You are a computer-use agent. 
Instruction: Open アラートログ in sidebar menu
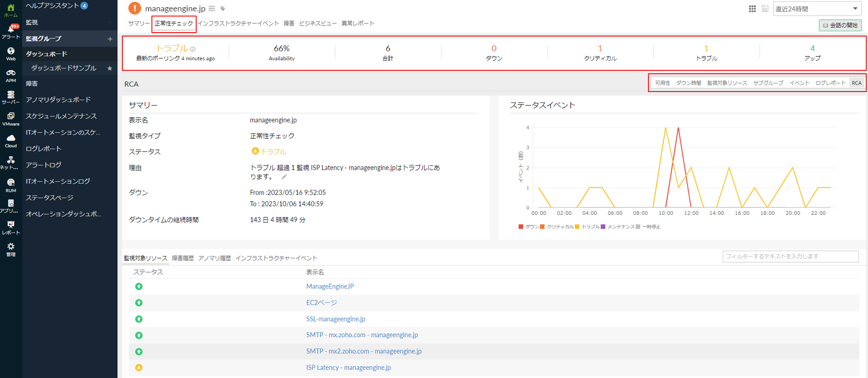coord(43,165)
